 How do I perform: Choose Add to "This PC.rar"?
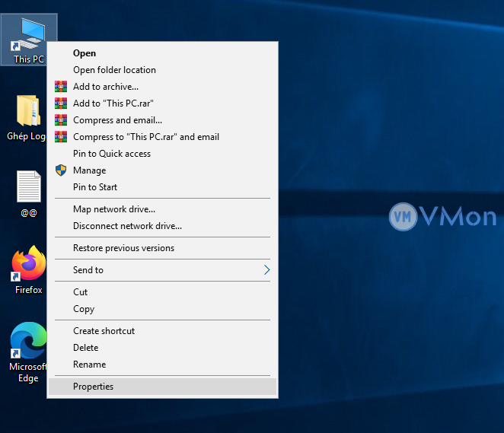(113, 103)
